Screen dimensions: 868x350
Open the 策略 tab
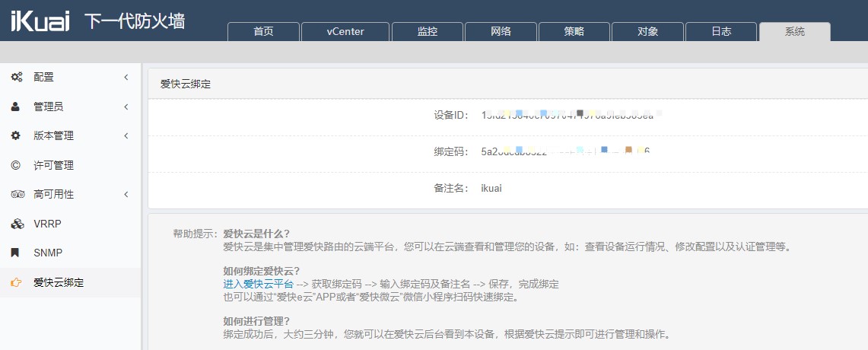coord(574,31)
